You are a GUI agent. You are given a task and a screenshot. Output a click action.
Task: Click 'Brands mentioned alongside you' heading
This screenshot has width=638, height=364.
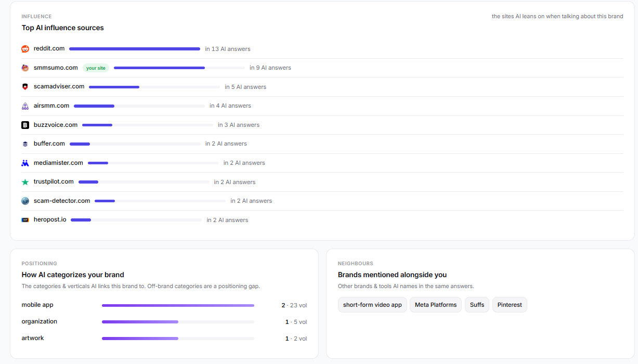tap(393, 275)
